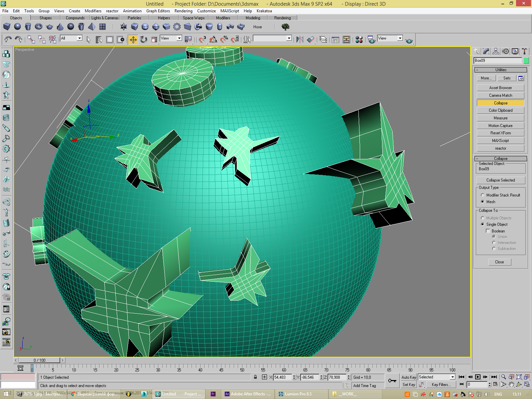Click the Reset XForm utility button
This screenshot has height=399, width=532.
pos(500,133)
